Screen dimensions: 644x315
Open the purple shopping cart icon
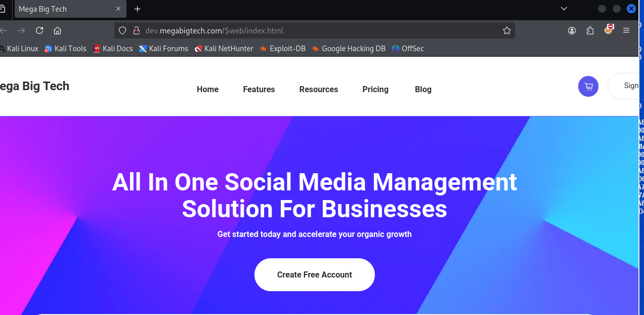coord(588,86)
